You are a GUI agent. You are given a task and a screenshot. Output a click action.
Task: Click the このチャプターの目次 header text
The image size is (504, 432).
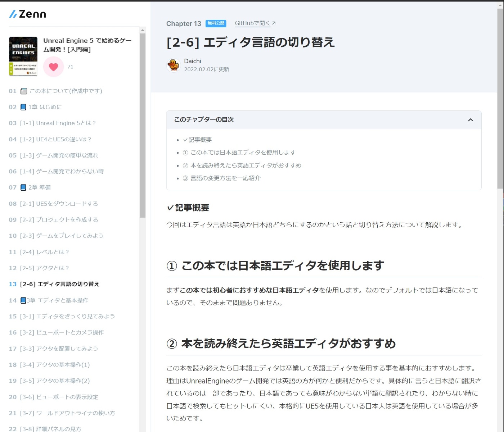pyautogui.click(x=204, y=119)
